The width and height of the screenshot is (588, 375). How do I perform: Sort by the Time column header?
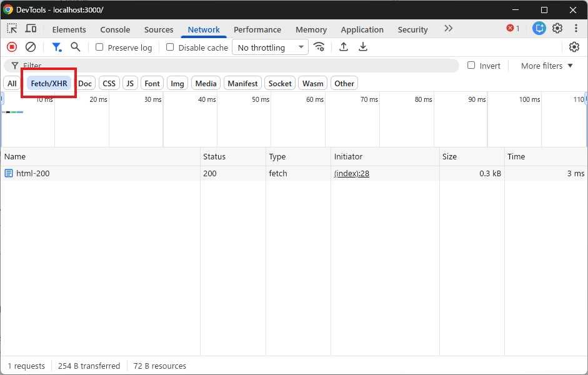pyautogui.click(x=546, y=157)
